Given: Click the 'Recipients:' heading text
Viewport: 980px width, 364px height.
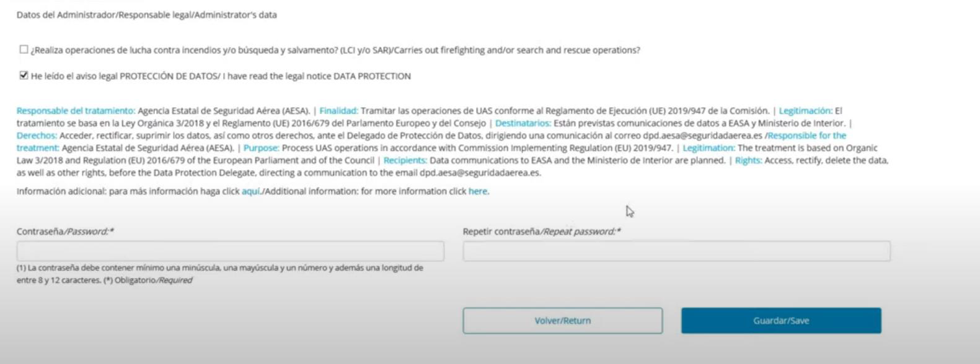Looking at the screenshot, I should [x=405, y=160].
